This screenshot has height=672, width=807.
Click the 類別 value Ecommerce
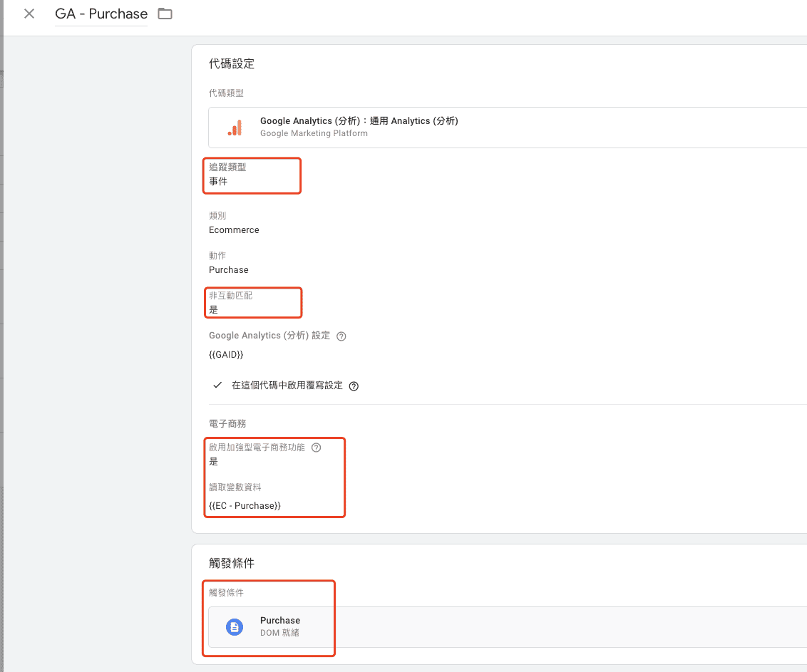(234, 230)
